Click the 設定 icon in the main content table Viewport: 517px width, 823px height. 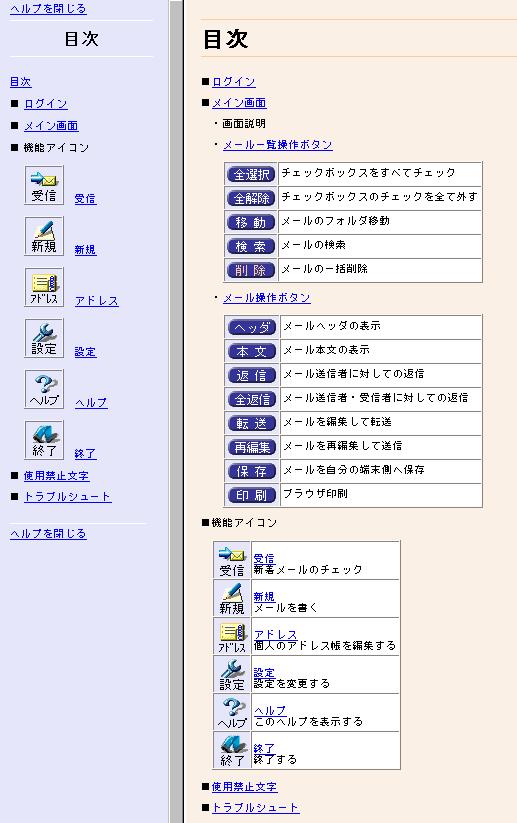(x=232, y=674)
